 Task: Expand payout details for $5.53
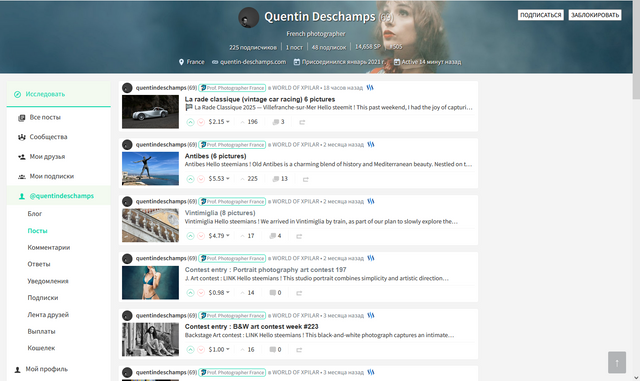point(219,178)
